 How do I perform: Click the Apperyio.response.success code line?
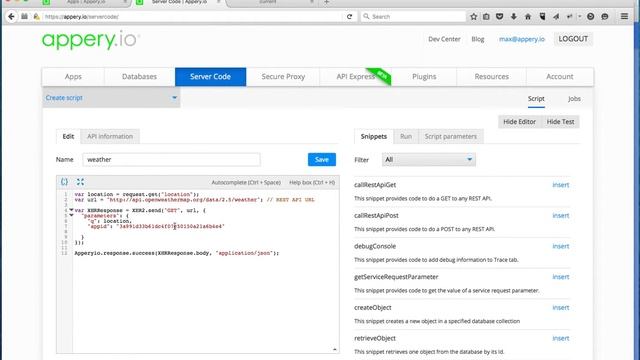[176, 253]
